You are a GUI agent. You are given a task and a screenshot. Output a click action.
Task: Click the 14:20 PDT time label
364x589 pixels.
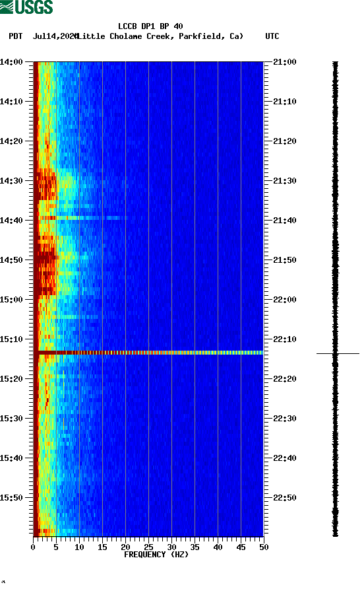point(11,141)
